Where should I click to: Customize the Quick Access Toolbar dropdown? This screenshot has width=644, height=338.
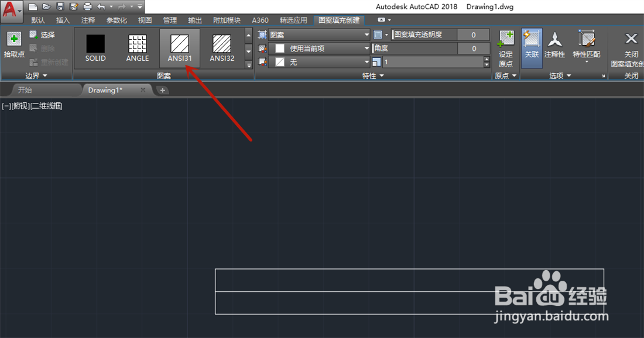pyautogui.click(x=140, y=6)
